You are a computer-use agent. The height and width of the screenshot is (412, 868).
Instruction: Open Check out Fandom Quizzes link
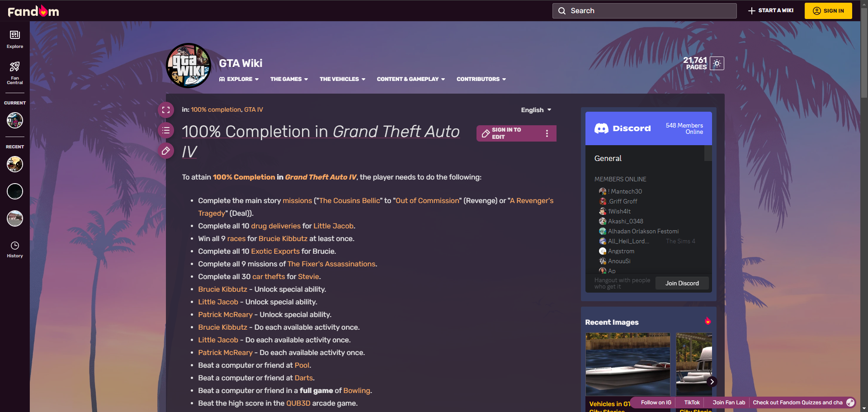[x=797, y=403]
